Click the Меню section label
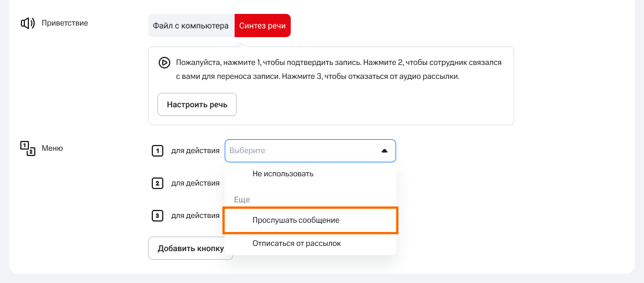The image size is (644, 283). [x=52, y=148]
